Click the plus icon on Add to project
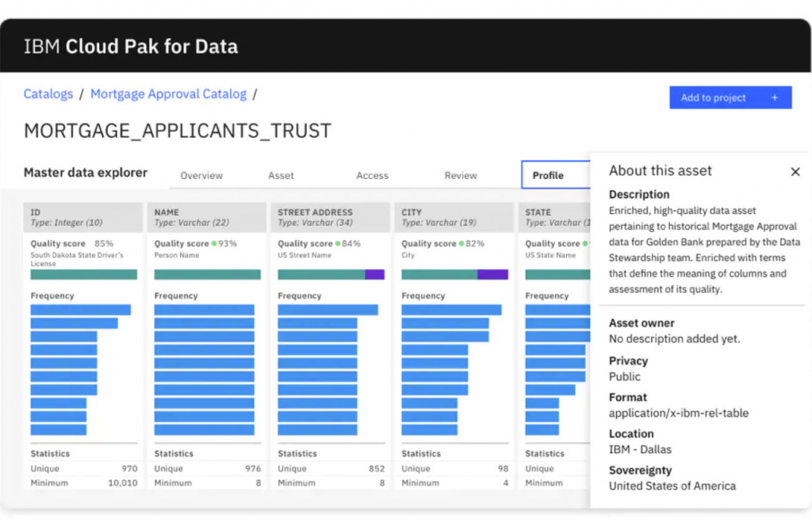This screenshot has width=812, height=530. [x=775, y=97]
